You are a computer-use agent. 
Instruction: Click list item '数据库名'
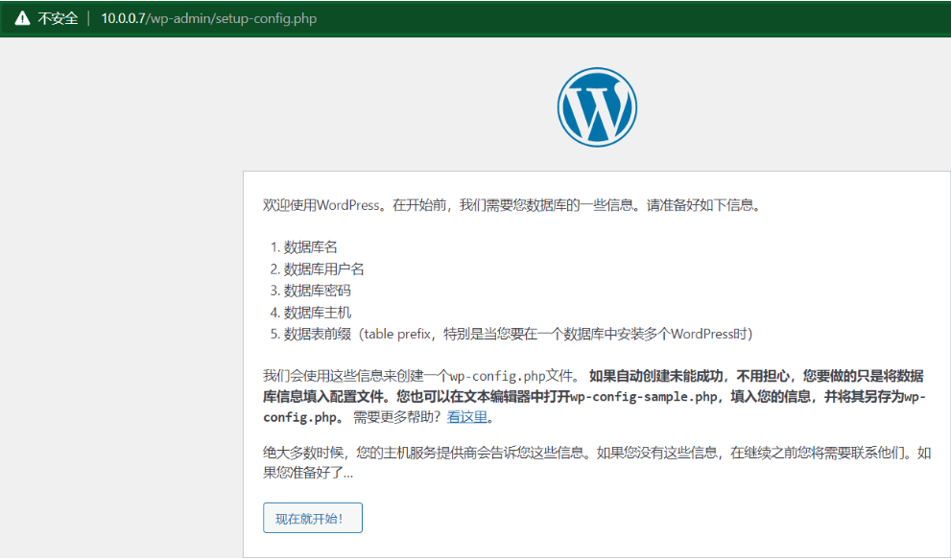pos(311,247)
